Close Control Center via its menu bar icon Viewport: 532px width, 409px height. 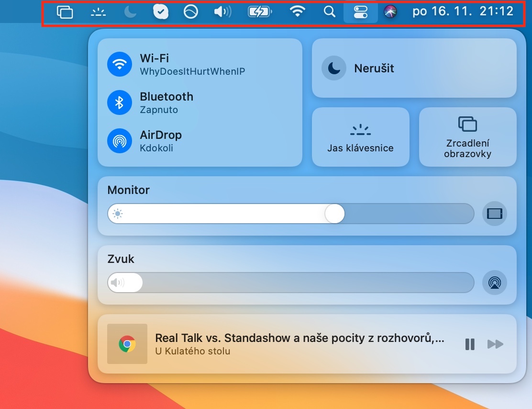click(x=360, y=12)
